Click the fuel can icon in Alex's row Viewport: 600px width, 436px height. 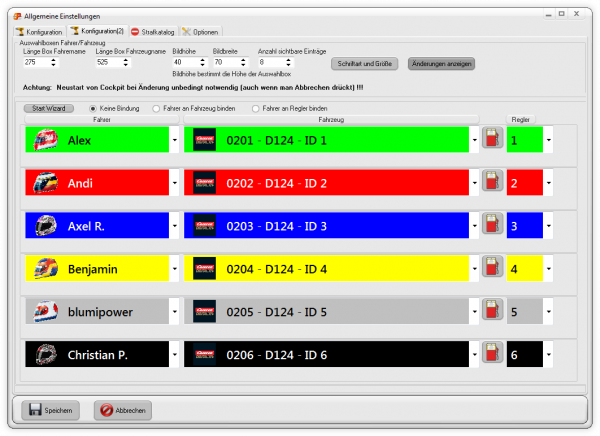tap(491, 140)
